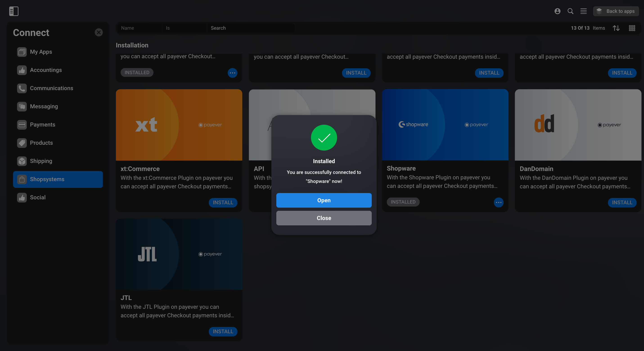
Task: Click the Shopware INSTALLED badge
Action: pos(403,202)
